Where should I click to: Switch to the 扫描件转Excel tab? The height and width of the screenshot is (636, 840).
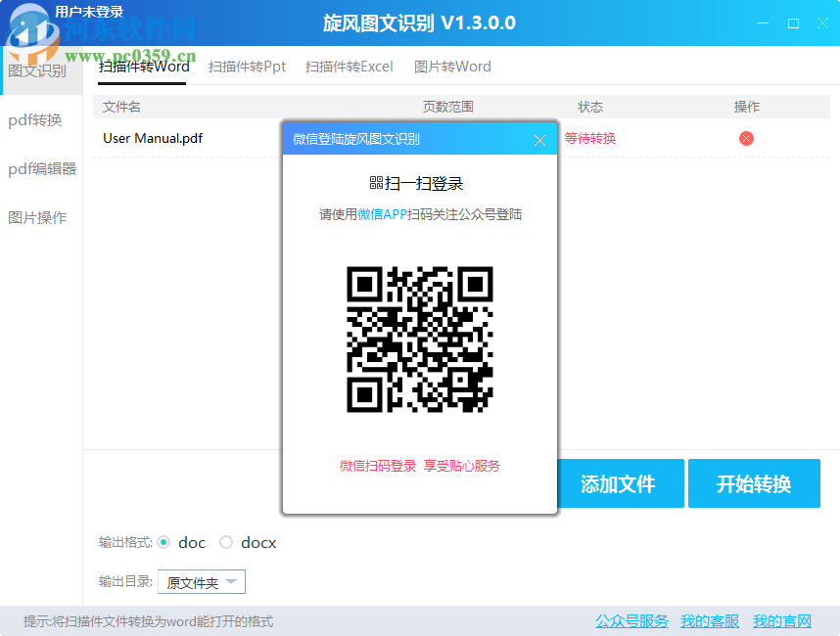[x=349, y=67]
